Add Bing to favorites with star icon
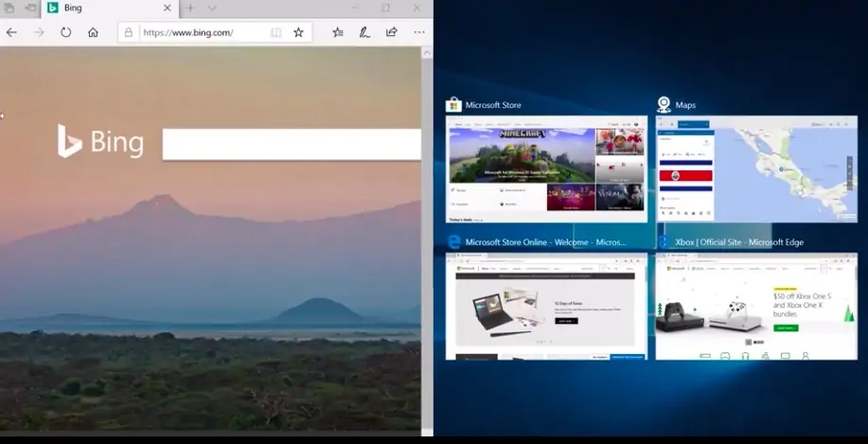This screenshot has width=868, height=444. [298, 33]
